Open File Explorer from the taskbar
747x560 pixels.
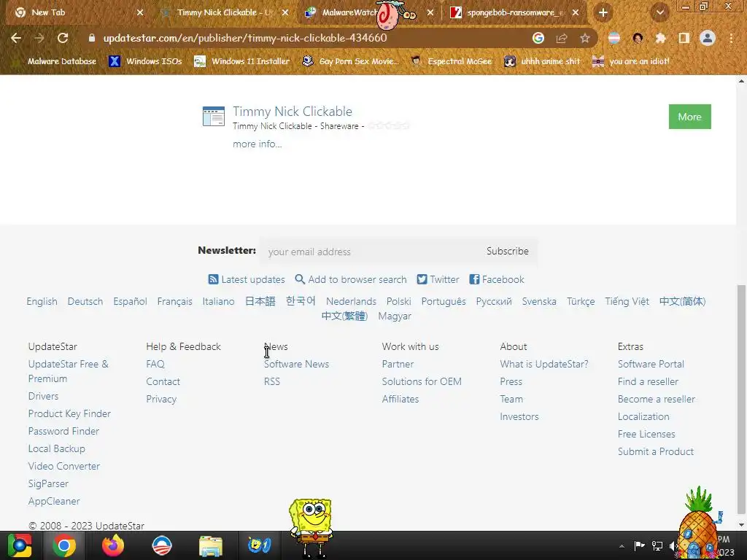pyautogui.click(x=210, y=545)
